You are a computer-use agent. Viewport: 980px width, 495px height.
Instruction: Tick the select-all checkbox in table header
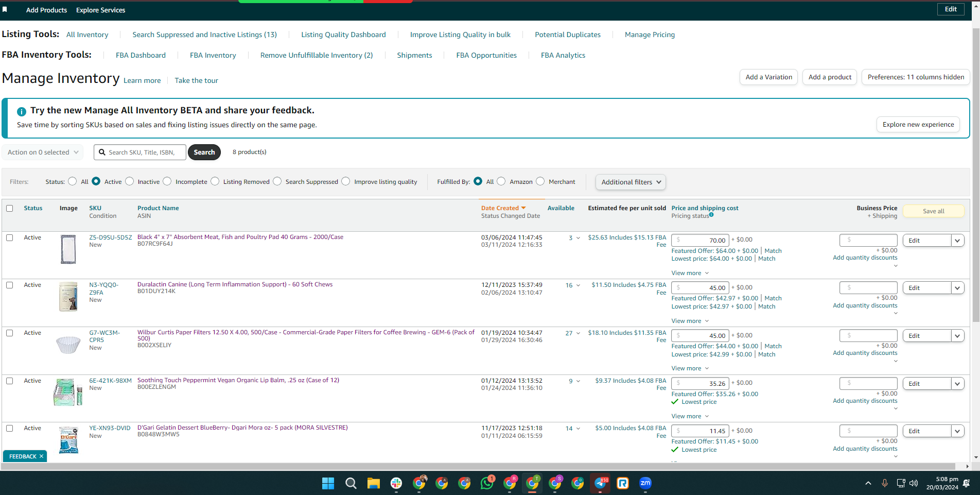[x=10, y=209]
